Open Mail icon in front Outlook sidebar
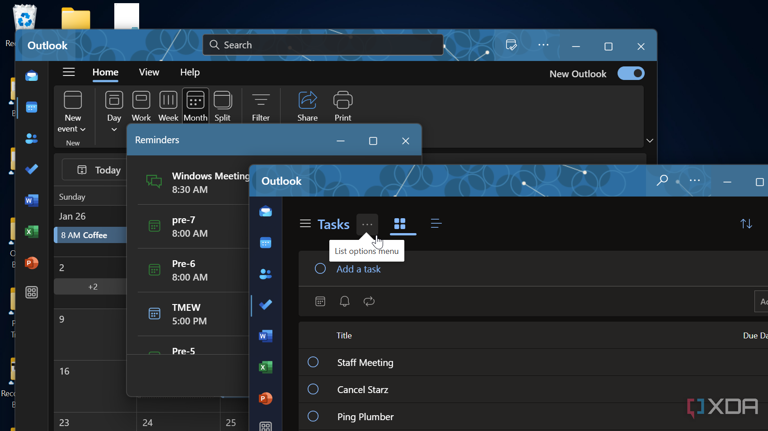This screenshot has width=768, height=431. tap(266, 212)
